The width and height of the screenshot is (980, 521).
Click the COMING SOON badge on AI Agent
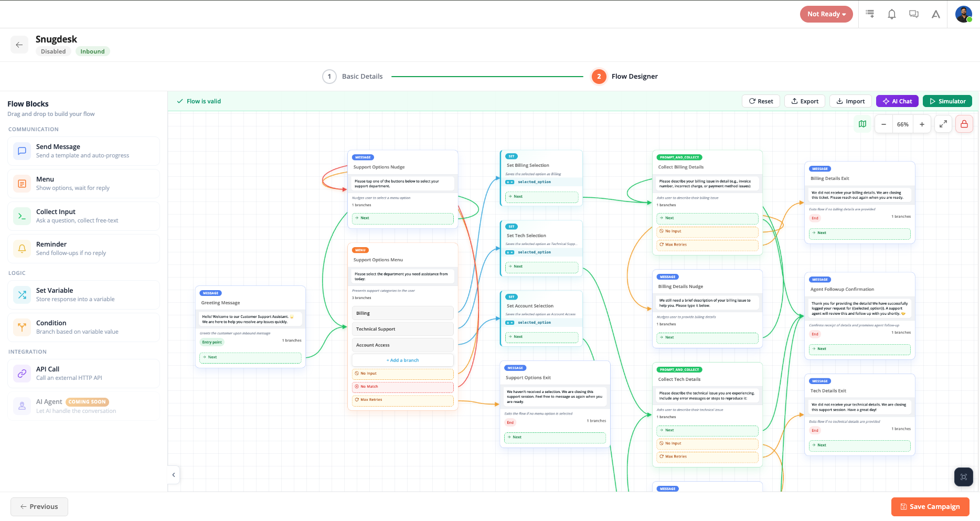click(x=87, y=402)
